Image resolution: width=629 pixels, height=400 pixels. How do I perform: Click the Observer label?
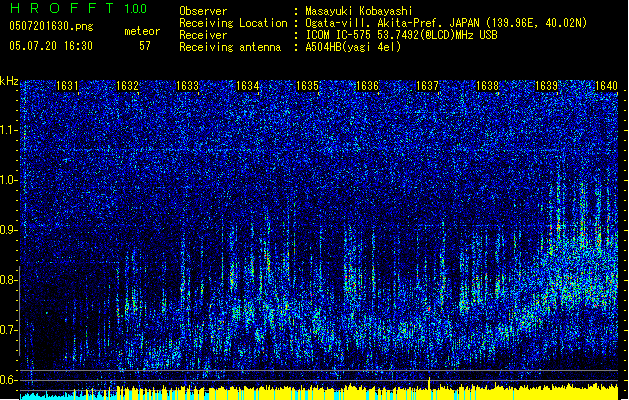pos(203,11)
